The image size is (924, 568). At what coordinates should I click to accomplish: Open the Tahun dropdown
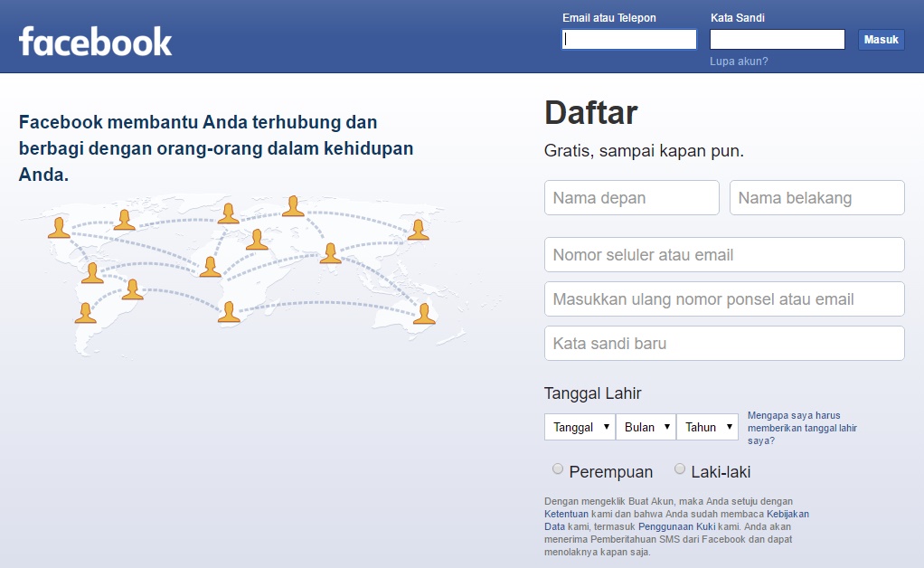point(708,426)
